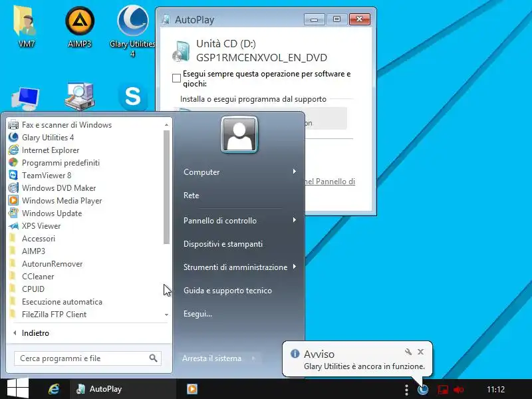Expand Pannello di controllo submenu arrow
The height and width of the screenshot is (399, 532).
pyautogui.click(x=295, y=220)
